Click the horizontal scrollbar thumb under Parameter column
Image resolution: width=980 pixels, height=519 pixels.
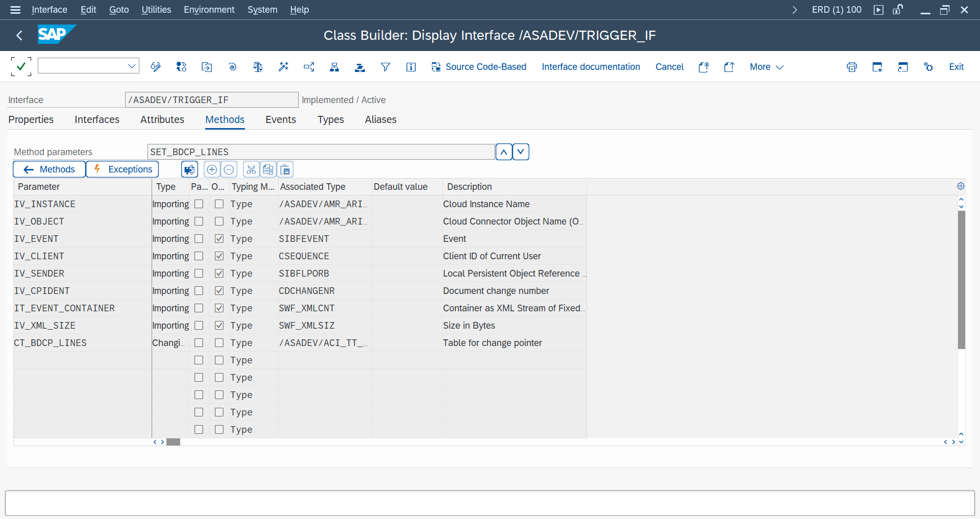(x=174, y=442)
